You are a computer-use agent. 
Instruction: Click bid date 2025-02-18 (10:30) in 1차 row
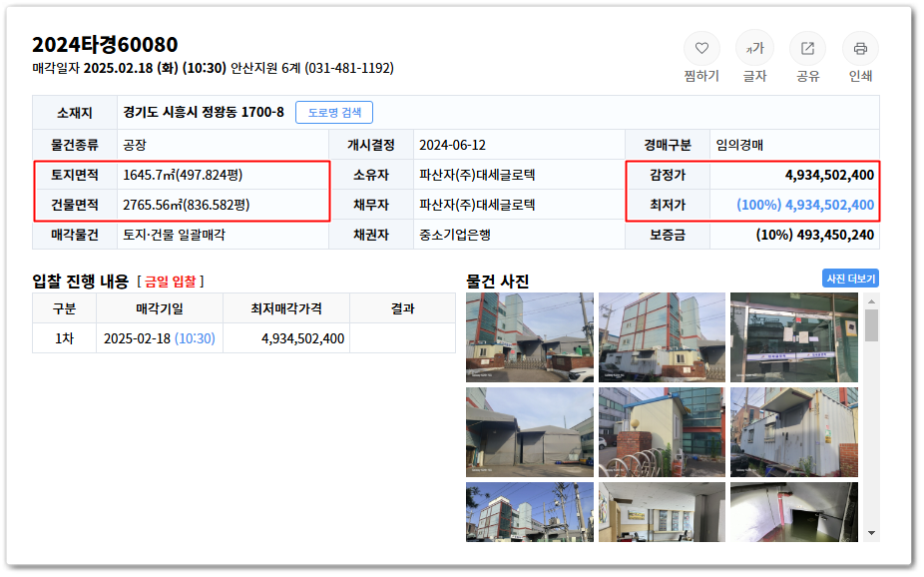tap(159, 338)
